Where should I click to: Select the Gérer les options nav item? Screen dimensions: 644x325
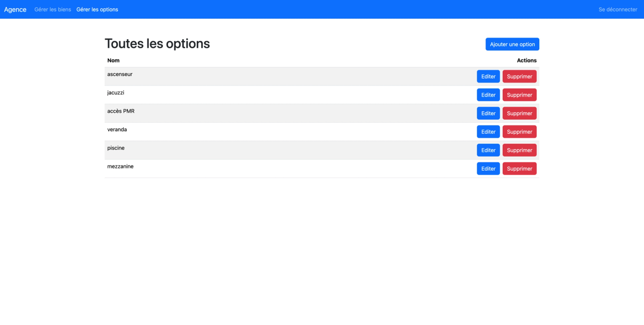tap(97, 10)
